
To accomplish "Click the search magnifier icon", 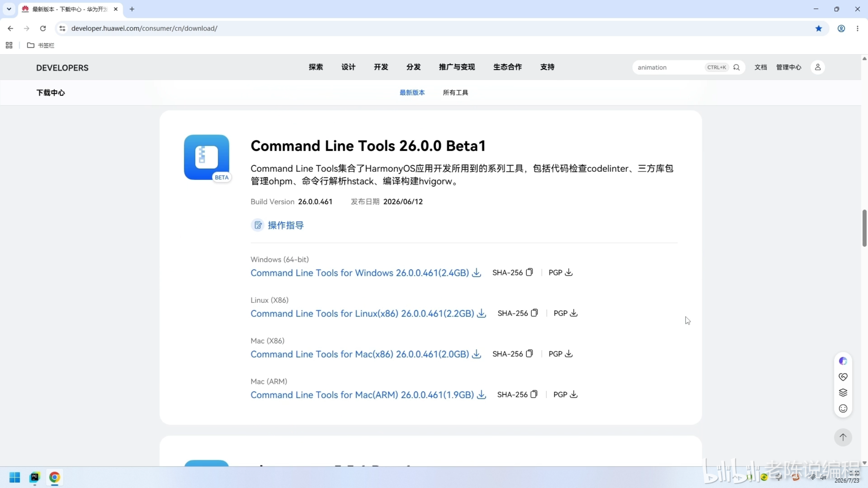I will [736, 67].
